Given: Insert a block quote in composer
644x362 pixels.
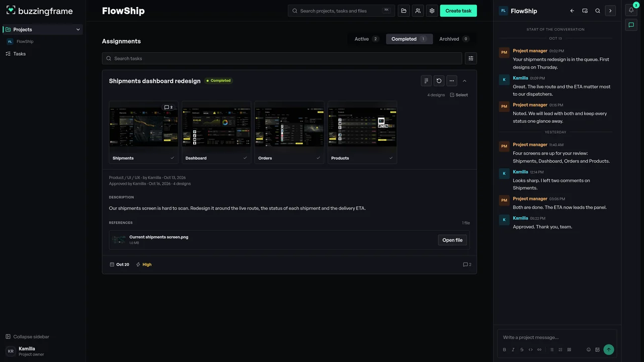Looking at the screenshot, I should pos(569,349).
